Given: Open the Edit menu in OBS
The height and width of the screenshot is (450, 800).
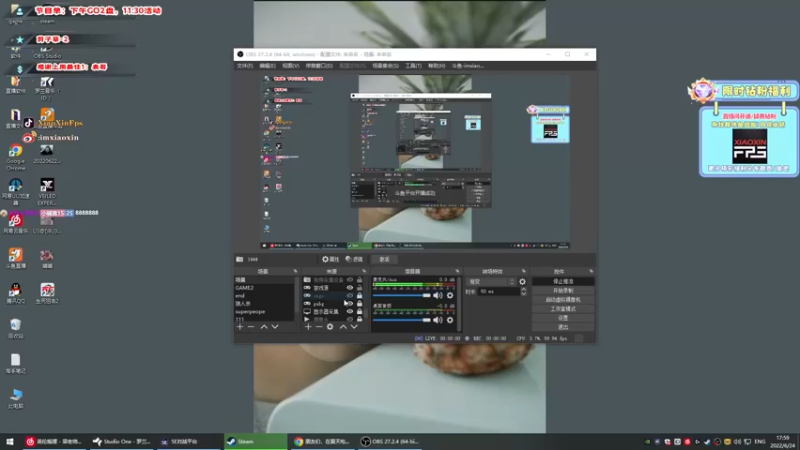Looking at the screenshot, I should tap(267, 66).
